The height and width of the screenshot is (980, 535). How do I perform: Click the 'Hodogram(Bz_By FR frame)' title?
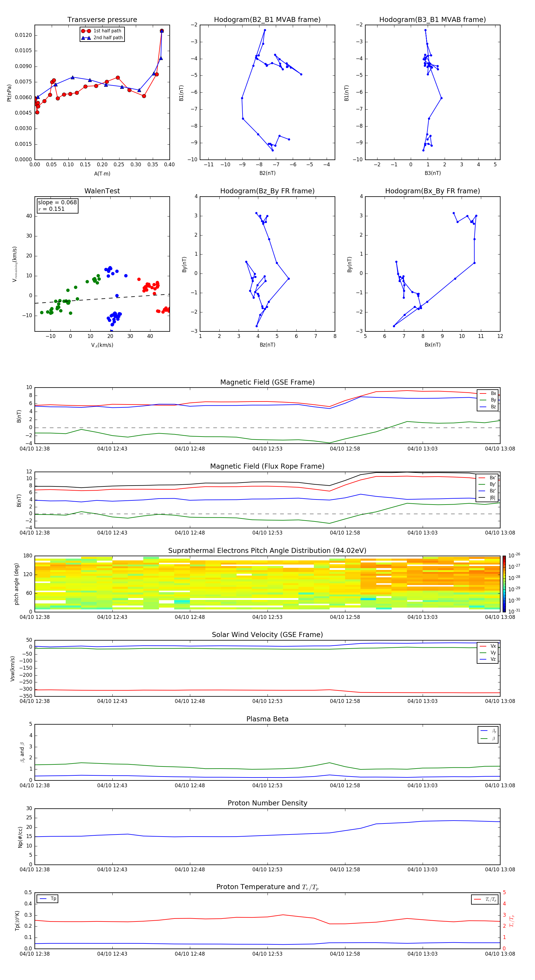coord(267,191)
